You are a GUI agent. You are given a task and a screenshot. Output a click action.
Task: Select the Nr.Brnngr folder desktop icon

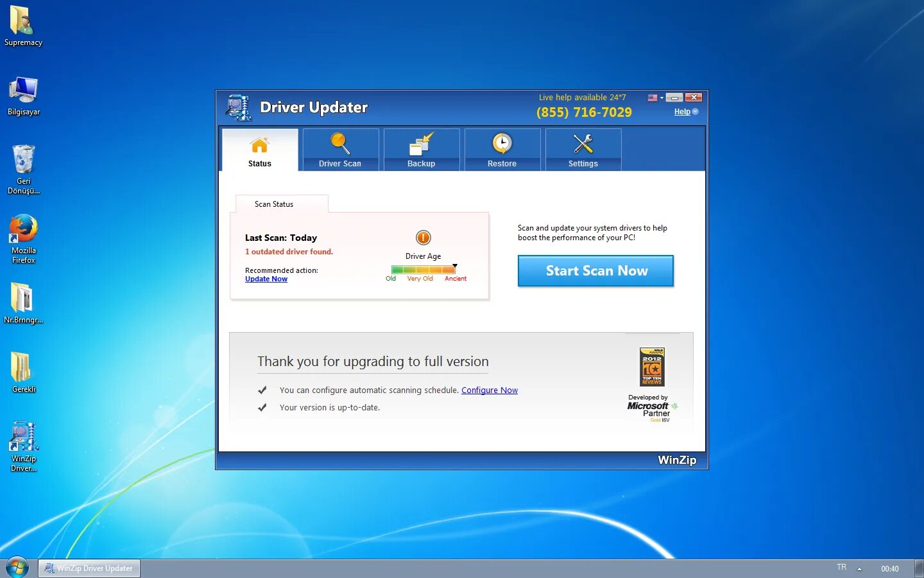point(23,303)
